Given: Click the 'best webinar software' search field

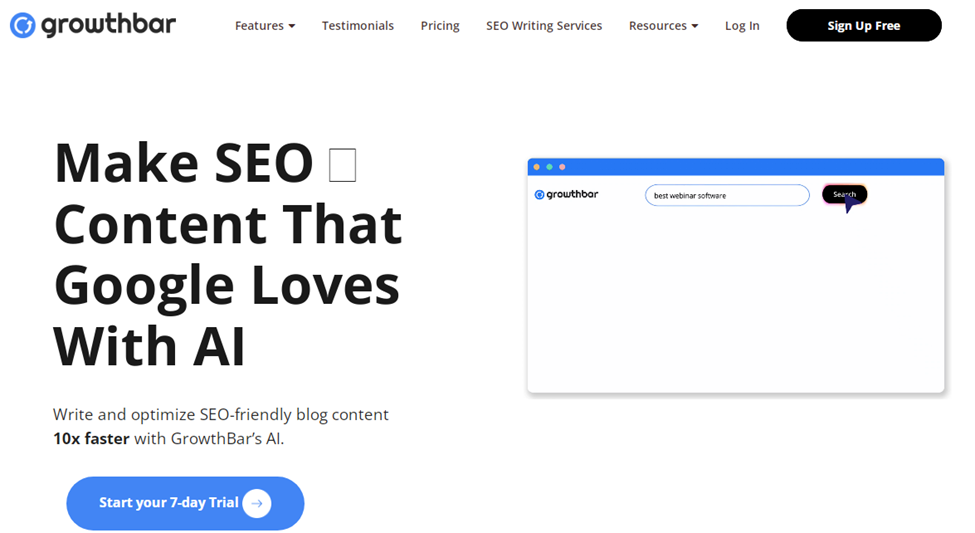Looking at the screenshot, I should tap(727, 195).
